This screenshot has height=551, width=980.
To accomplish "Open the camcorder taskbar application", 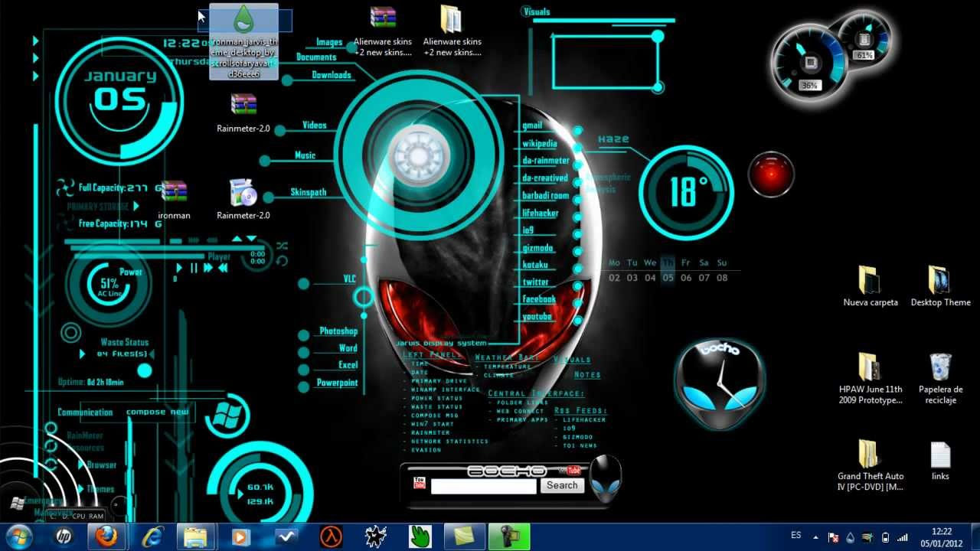I will click(509, 537).
